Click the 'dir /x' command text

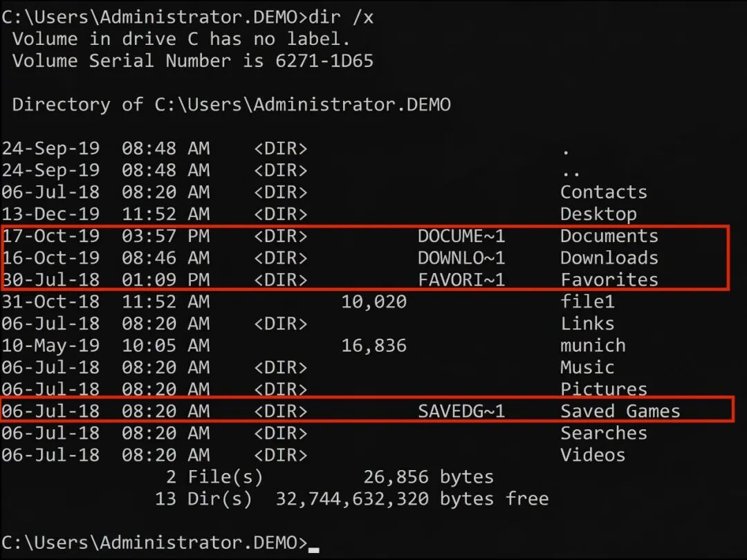point(341,17)
